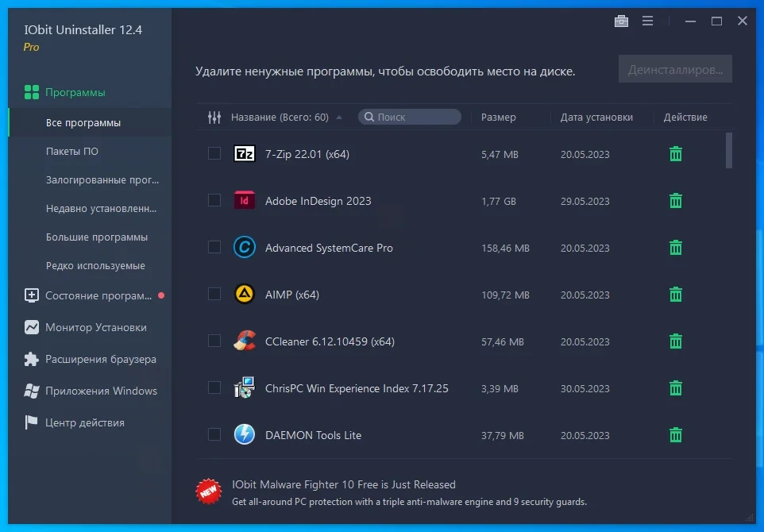The image size is (764, 532).
Task: Click trash icon for CCleaner 6.12.10459
Action: (675, 341)
